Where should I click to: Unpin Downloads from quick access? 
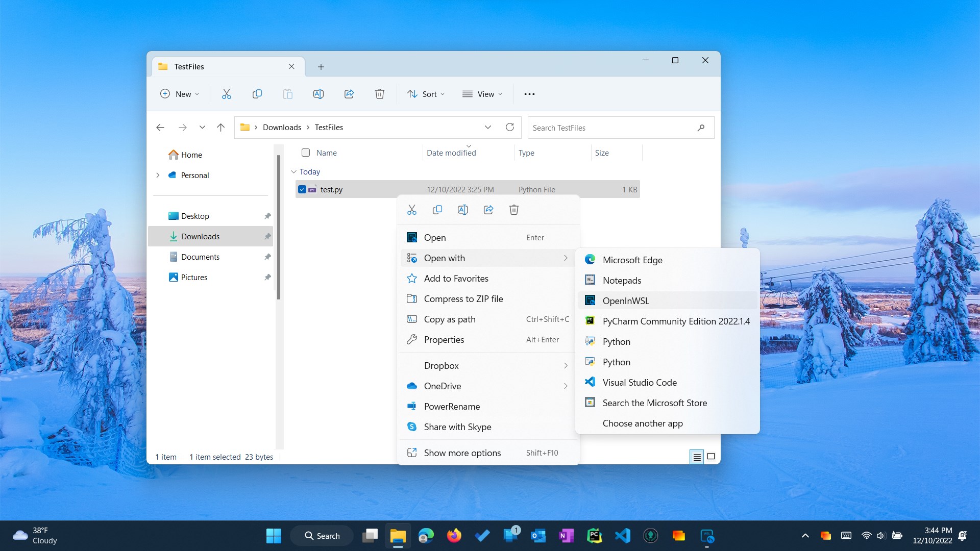[x=267, y=237]
